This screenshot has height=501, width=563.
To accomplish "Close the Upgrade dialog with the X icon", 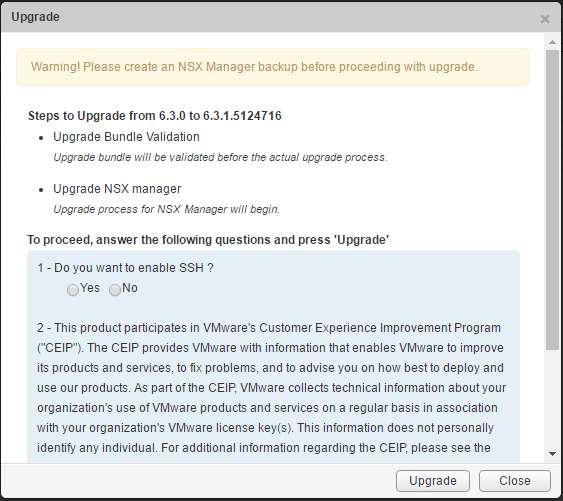I will click(x=545, y=19).
